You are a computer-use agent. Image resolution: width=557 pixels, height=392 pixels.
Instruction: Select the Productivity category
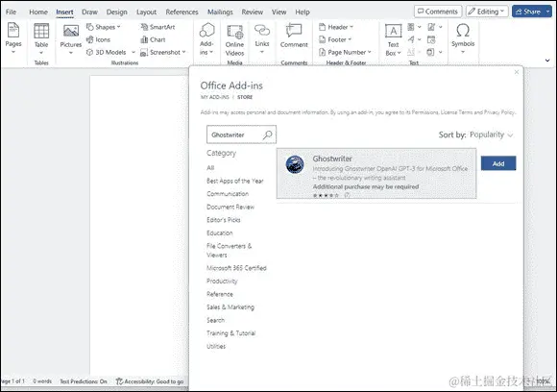click(222, 282)
